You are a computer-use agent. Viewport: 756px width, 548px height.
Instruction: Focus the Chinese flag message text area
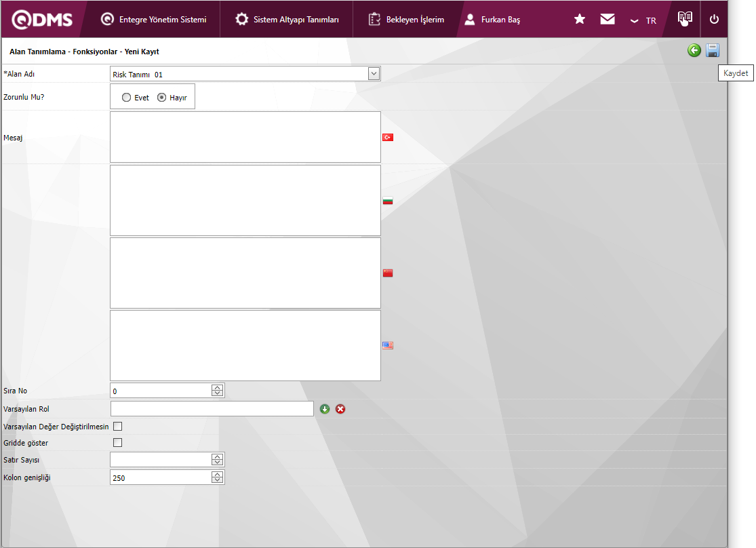pos(245,273)
